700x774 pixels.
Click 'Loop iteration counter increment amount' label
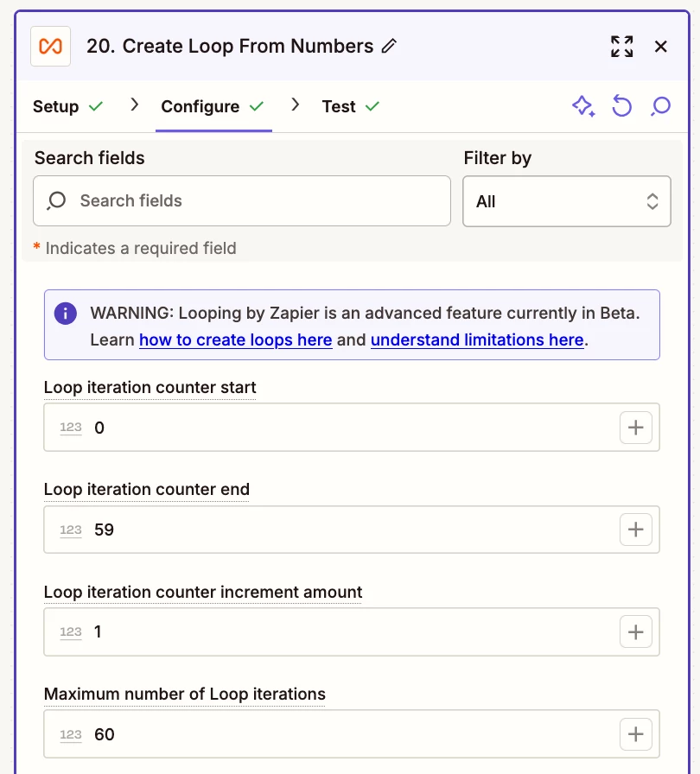203,592
